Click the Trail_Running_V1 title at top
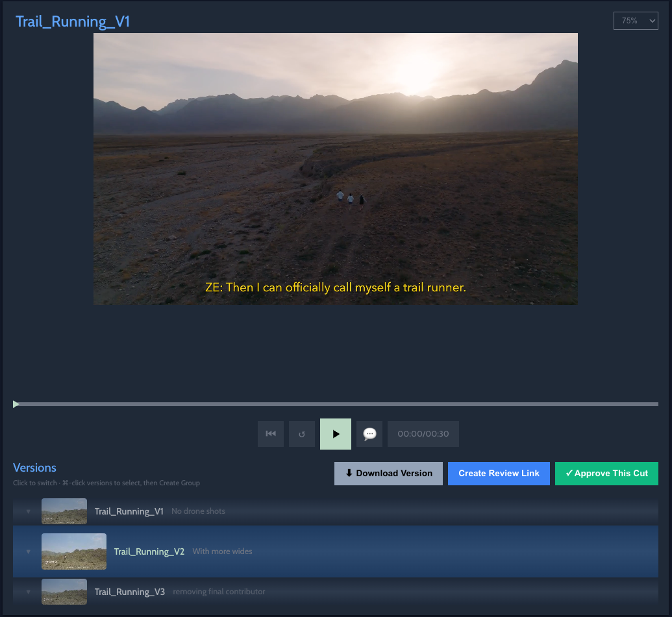This screenshot has width=672, height=617. [x=72, y=21]
